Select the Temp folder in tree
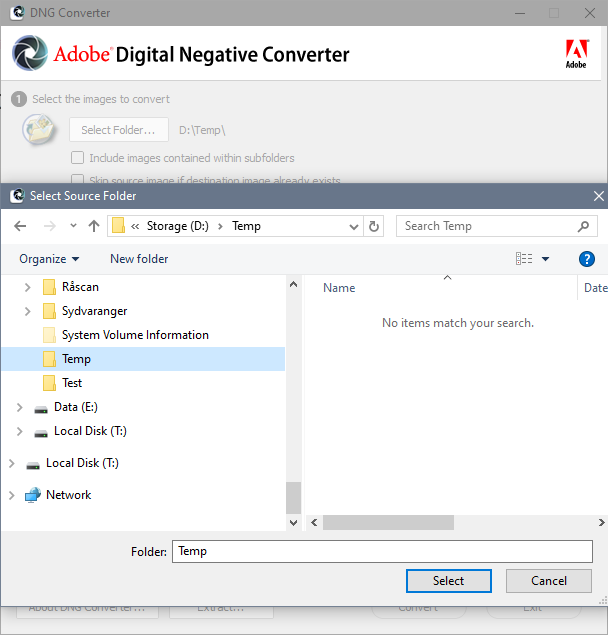 (x=143, y=359)
